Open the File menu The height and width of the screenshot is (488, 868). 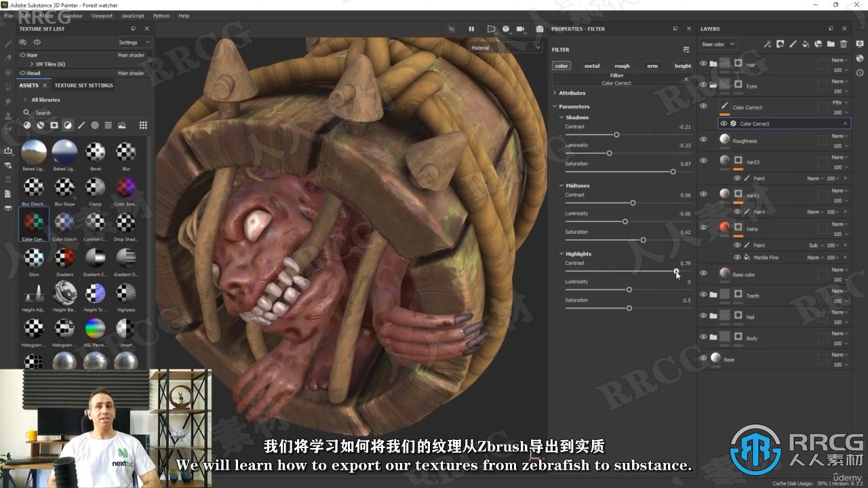pyautogui.click(x=8, y=16)
